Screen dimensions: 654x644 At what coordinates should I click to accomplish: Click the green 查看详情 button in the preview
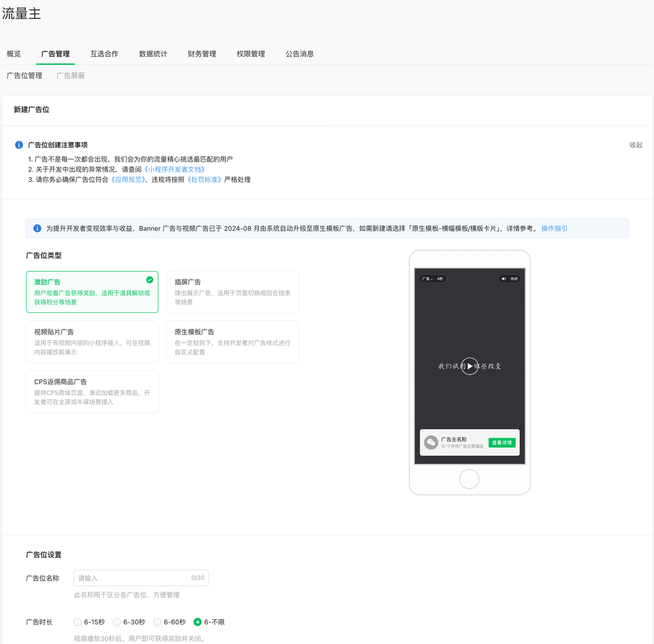point(502,442)
